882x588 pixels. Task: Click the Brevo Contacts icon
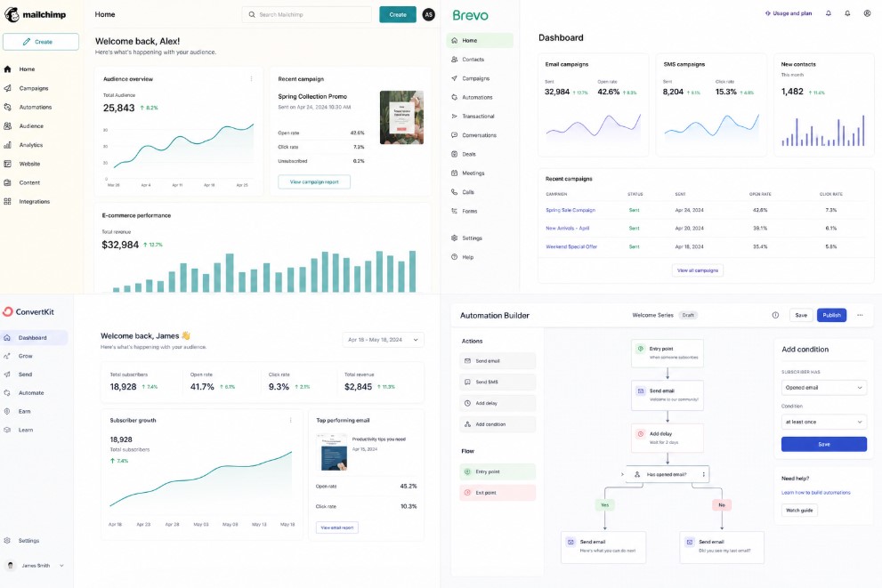coord(455,59)
